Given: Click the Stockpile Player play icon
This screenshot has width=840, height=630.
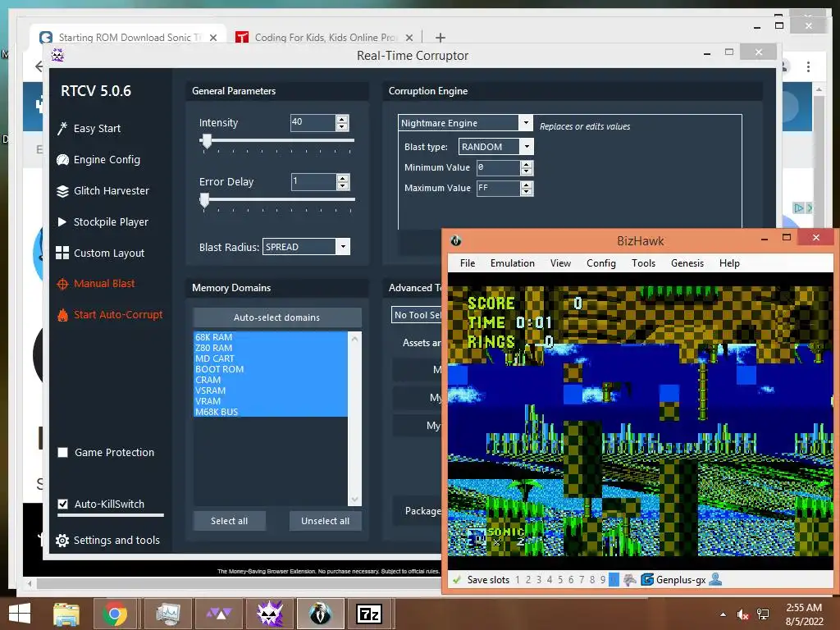Looking at the screenshot, I should click(62, 221).
